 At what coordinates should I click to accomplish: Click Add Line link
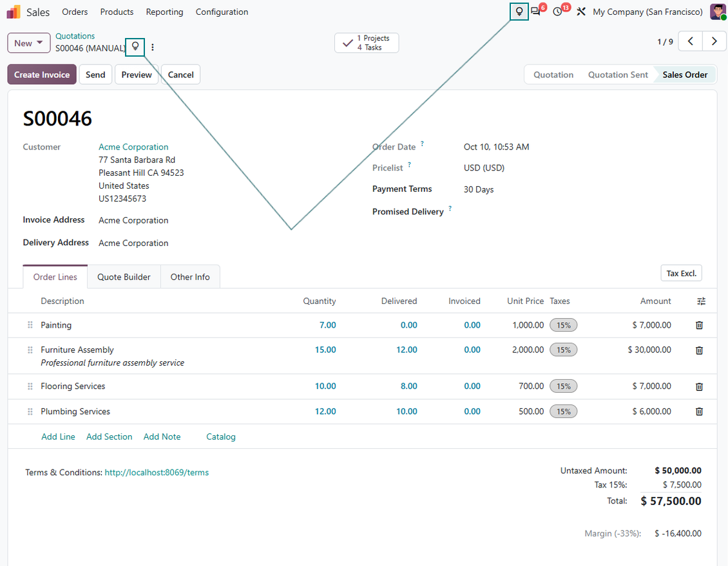click(58, 437)
